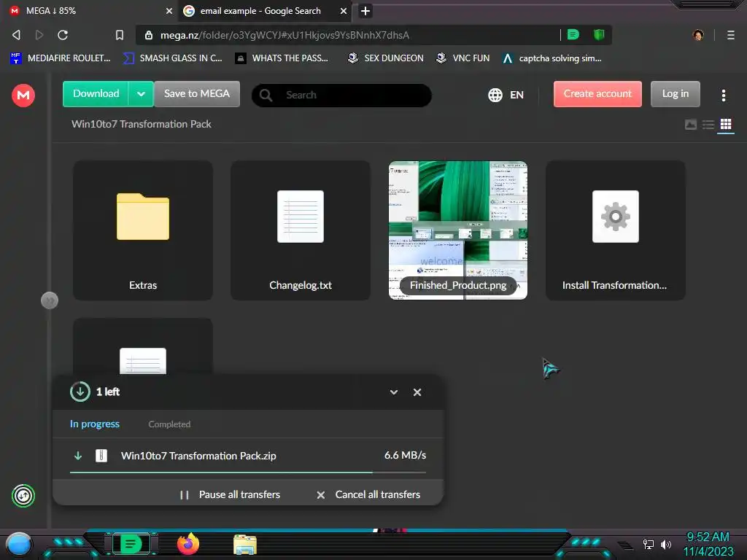Click Pause all transfers
Screen dimensions: 747x560
tap(230, 495)
